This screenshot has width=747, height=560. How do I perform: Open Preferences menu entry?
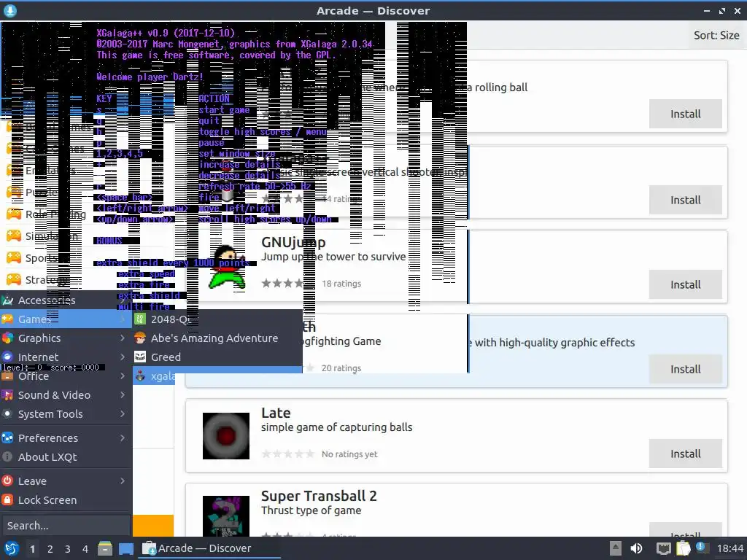(x=66, y=438)
